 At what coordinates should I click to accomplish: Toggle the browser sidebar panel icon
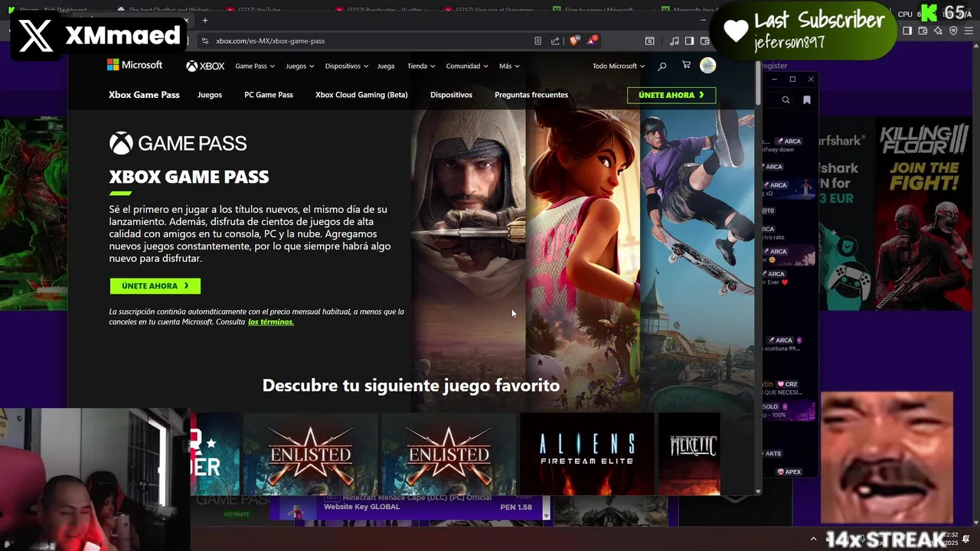689,41
